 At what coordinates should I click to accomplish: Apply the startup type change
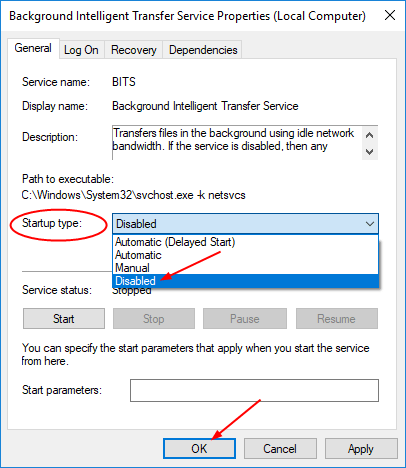point(361,449)
